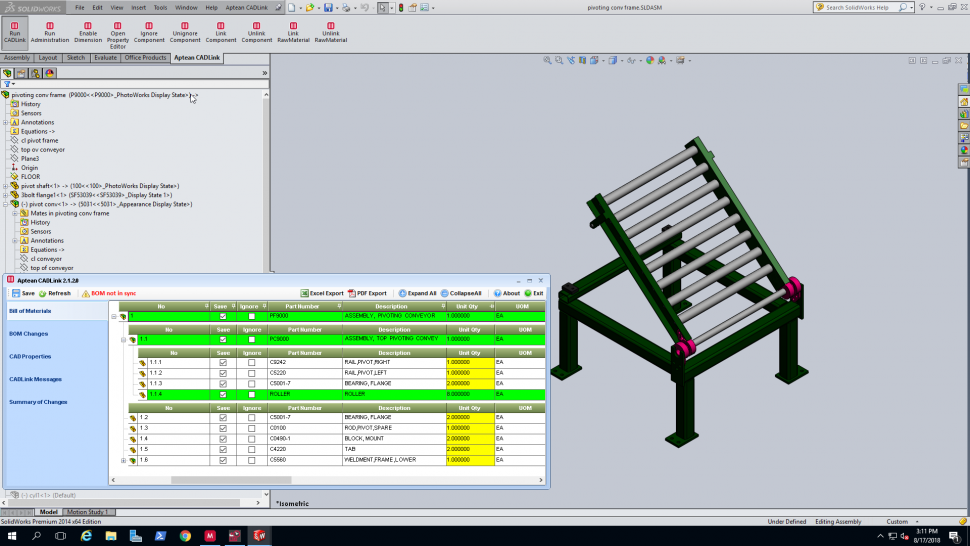Collapse BOM row 1.1 in CADLink grid
This screenshot has width=970, height=546.
123,339
